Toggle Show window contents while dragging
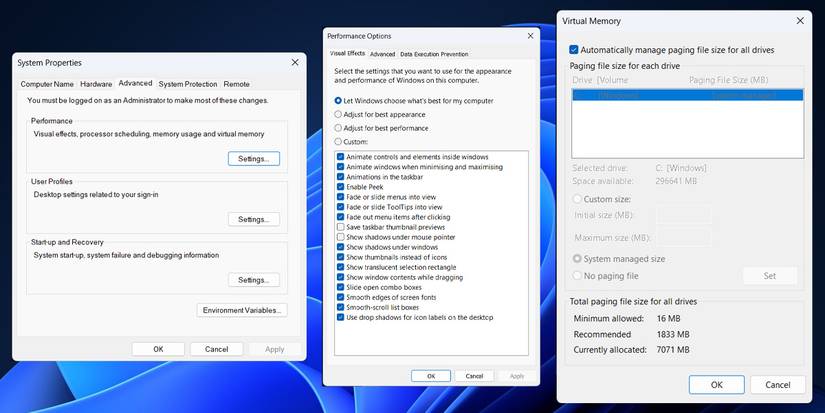Screen dimensions: 825x413 340,277
